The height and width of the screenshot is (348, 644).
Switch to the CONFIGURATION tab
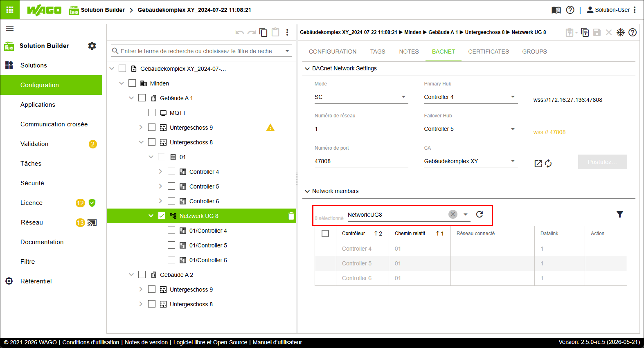click(x=333, y=52)
